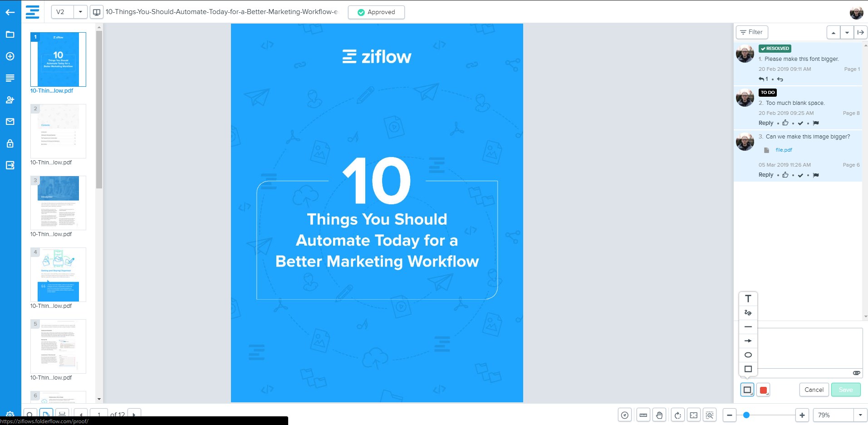Open the file.pdf attachment link
The height and width of the screenshot is (425, 868).
[x=784, y=150]
